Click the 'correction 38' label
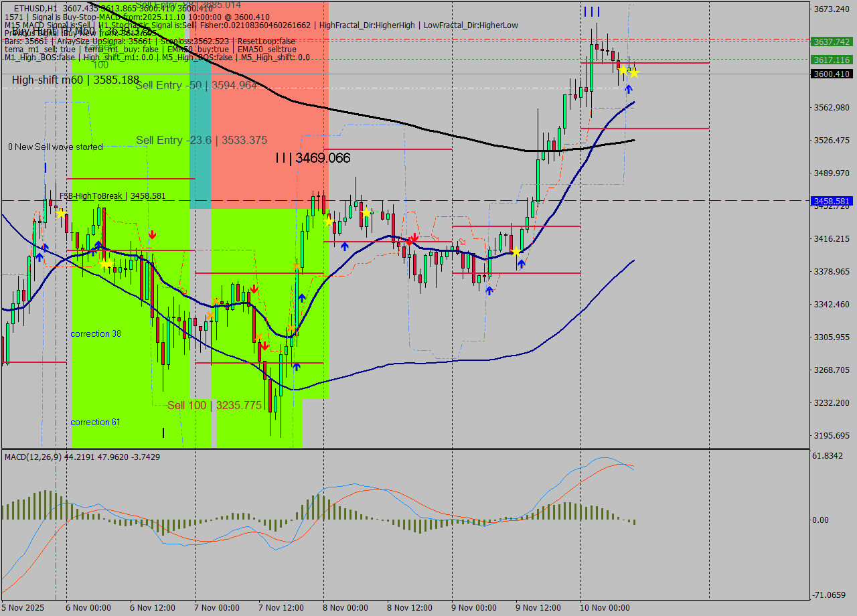Viewport: 857px width, 616px height. 95,333
